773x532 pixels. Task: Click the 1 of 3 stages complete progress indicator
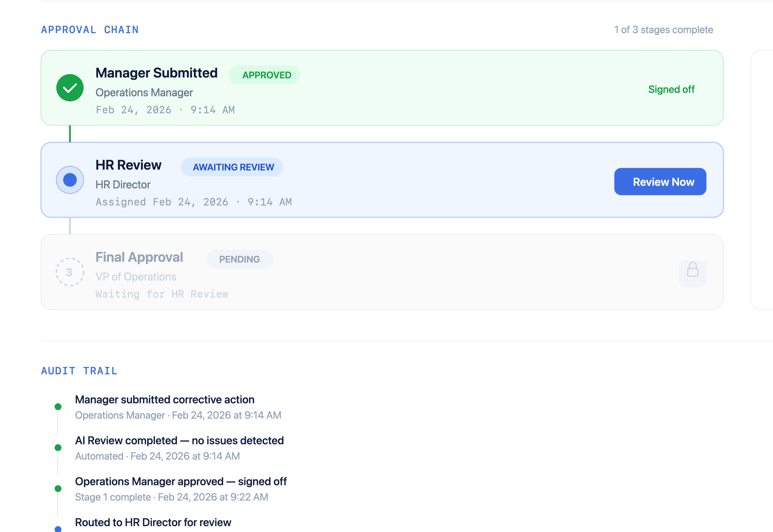click(663, 29)
